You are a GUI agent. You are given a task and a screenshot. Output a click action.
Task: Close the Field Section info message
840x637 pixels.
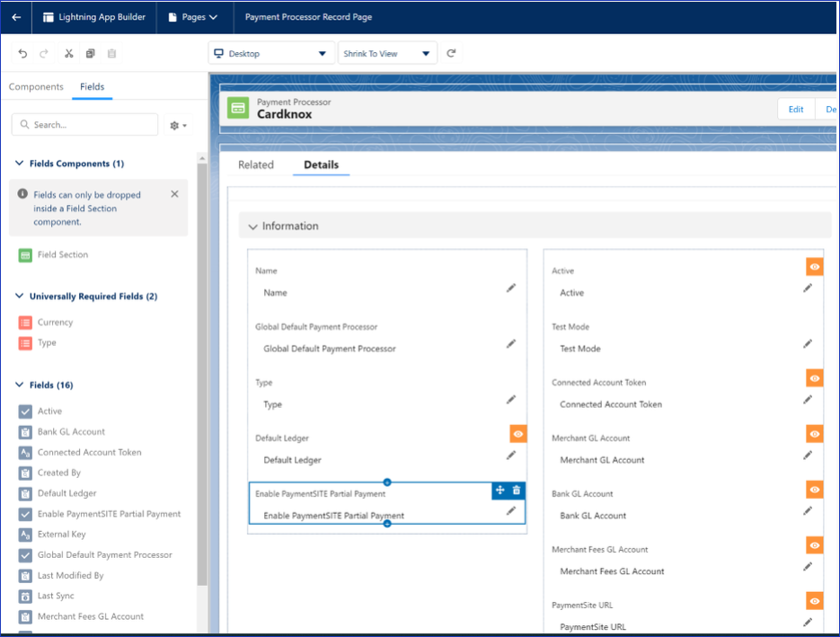point(174,194)
